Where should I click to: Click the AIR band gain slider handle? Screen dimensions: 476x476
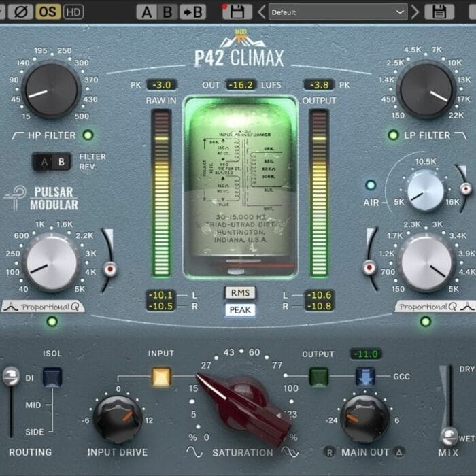point(466,189)
